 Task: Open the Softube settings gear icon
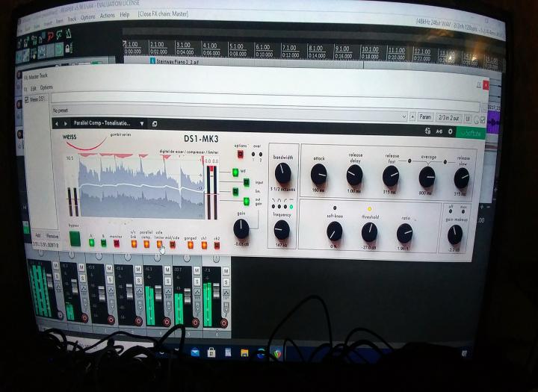click(450, 131)
